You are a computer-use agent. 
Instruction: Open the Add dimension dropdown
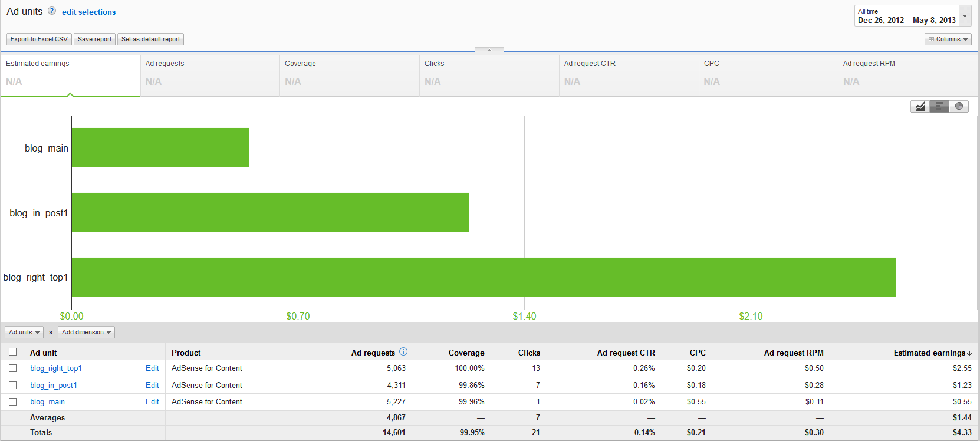86,332
